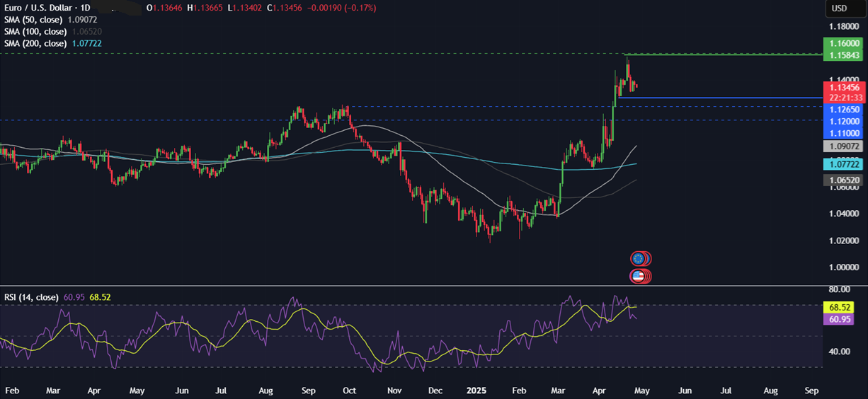Open the EU flag economic event marker
This screenshot has height=399, width=868.
pyautogui.click(x=639, y=259)
